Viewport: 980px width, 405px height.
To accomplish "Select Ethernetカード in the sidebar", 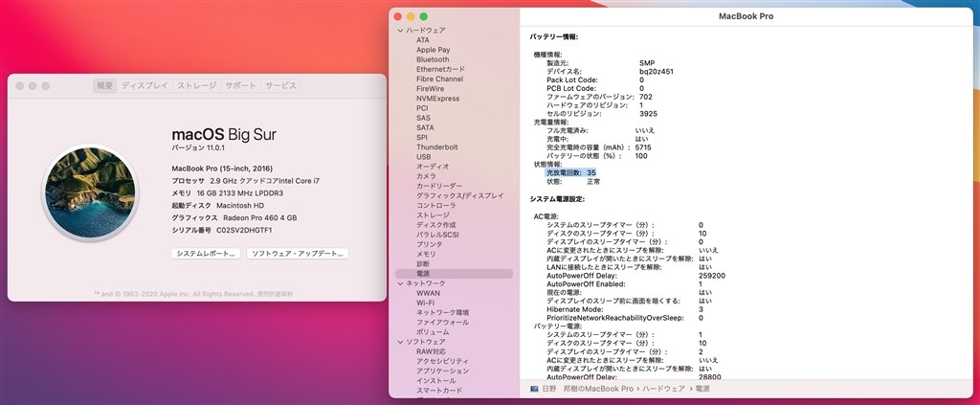I will 440,69.
